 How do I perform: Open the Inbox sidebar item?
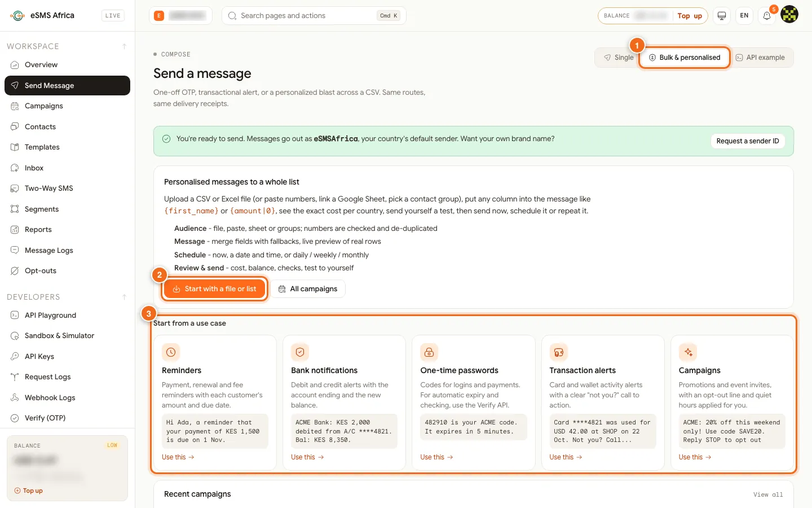[67, 168]
